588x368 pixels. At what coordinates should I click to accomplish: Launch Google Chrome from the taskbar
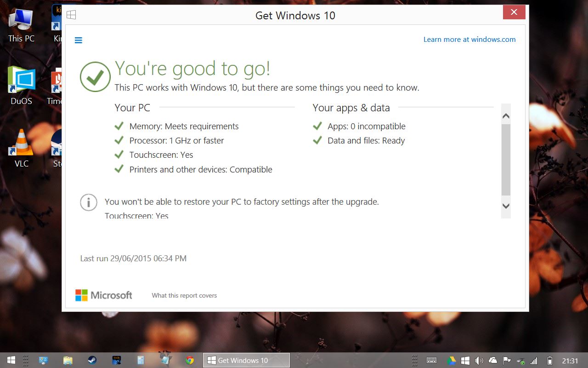click(190, 361)
